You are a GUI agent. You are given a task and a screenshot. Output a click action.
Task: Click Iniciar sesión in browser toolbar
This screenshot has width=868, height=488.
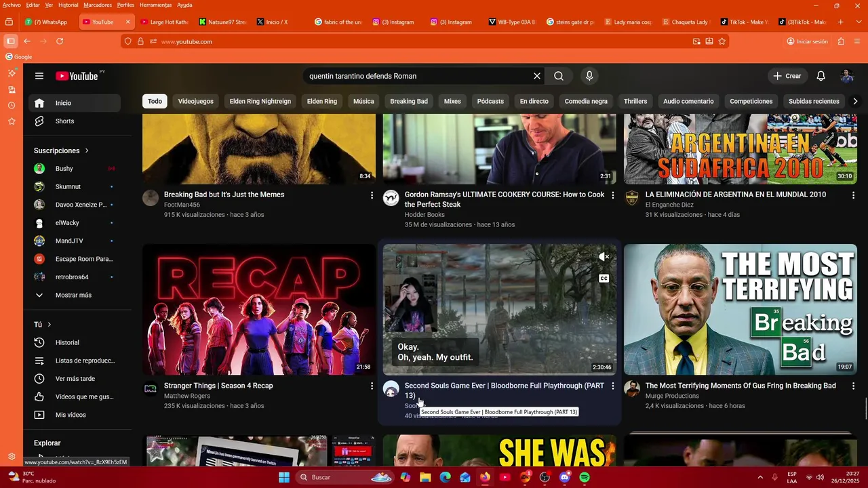click(808, 41)
